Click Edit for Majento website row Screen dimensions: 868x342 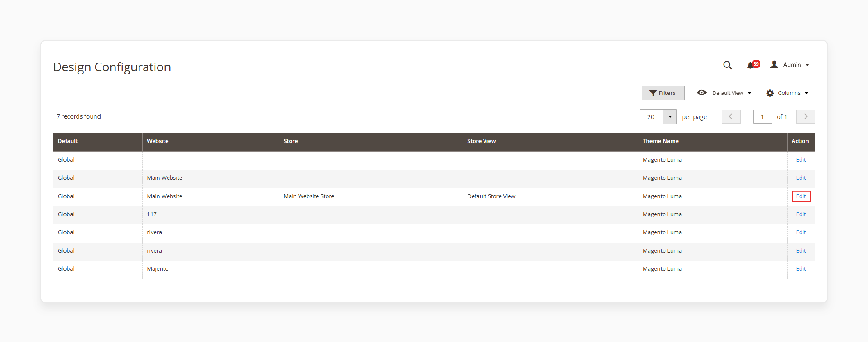pos(801,269)
